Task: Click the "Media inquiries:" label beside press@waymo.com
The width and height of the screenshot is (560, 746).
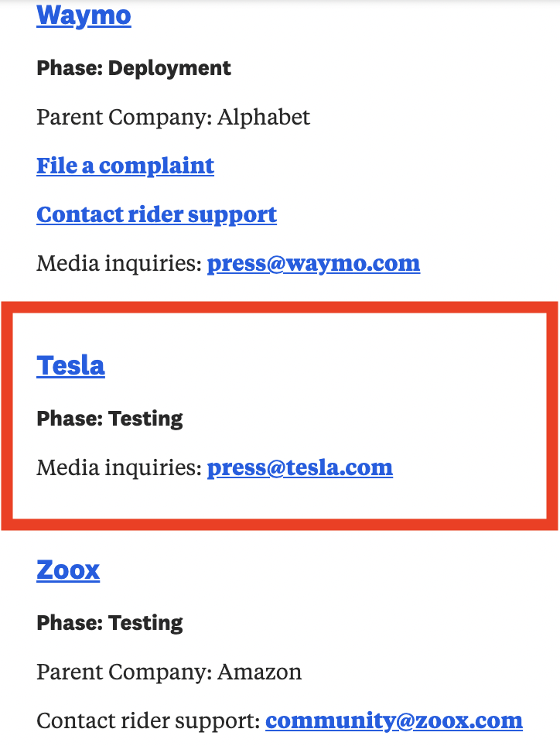Action: click(119, 263)
